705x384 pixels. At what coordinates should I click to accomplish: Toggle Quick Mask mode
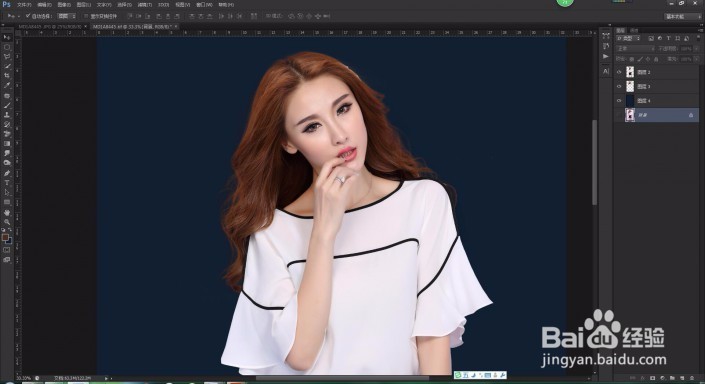(7, 250)
